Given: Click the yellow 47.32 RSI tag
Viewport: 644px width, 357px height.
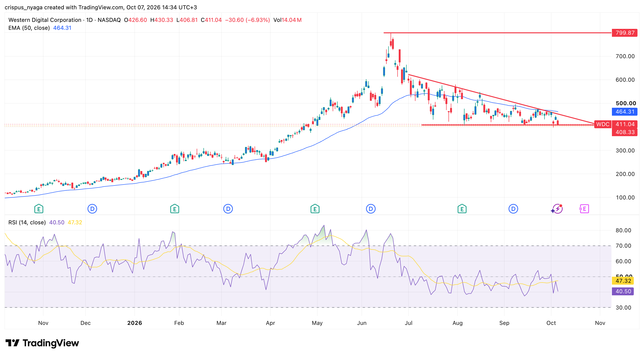Looking at the screenshot, I should point(623,281).
